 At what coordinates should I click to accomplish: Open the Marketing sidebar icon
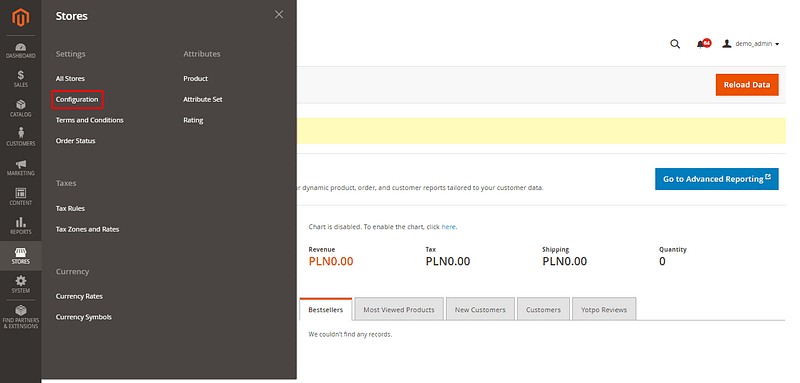(x=21, y=167)
